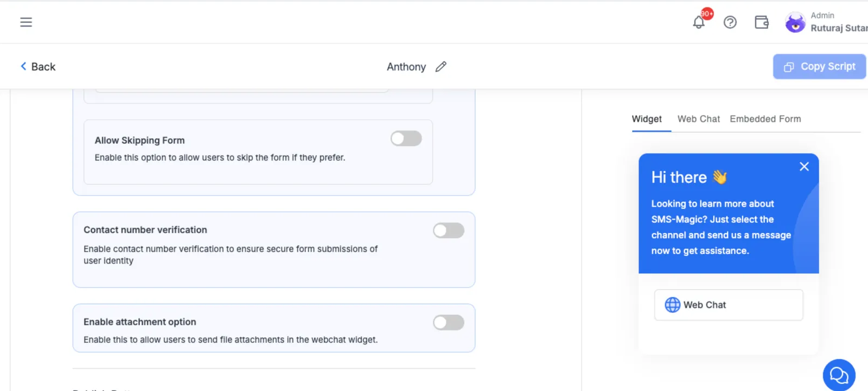Click the Copy Script button

click(819, 67)
